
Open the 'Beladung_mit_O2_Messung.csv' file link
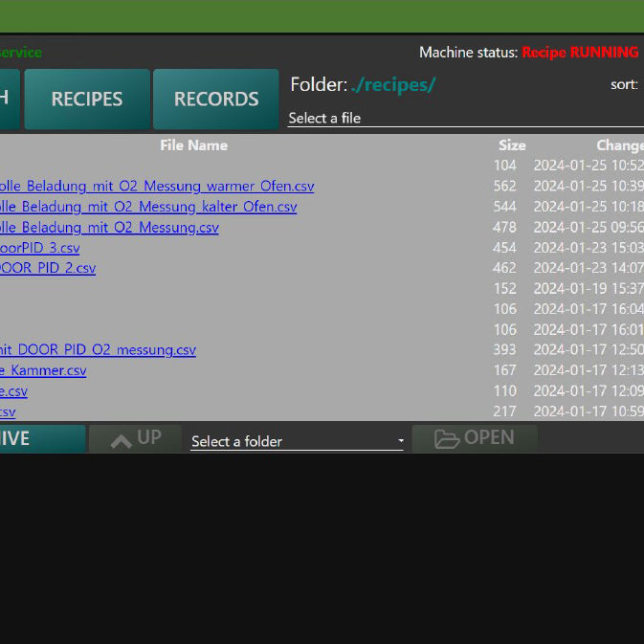(109, 227)
